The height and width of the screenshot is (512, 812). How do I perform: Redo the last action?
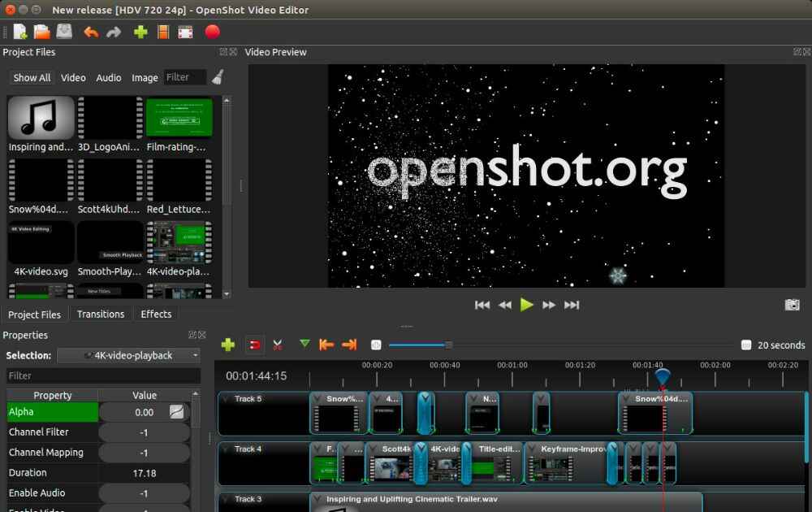pyautogui.click(x=114, y=33)
